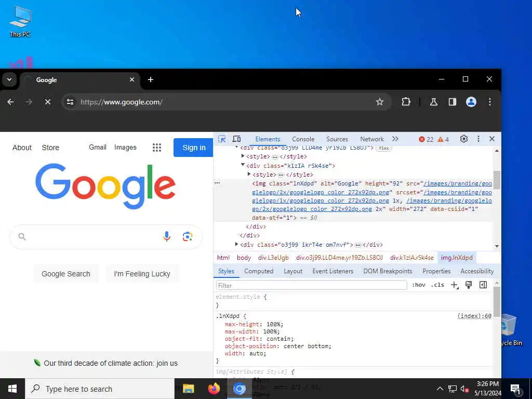
Task: Open the Accessibility tab
Action: tap(477, 271)
